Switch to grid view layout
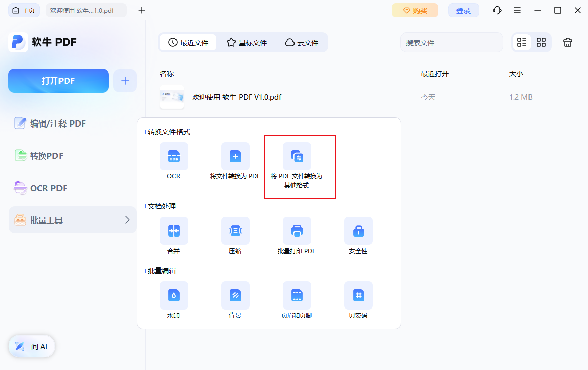Image resolution: width=588 pixels, height=370 pixels. click(541, 42)
